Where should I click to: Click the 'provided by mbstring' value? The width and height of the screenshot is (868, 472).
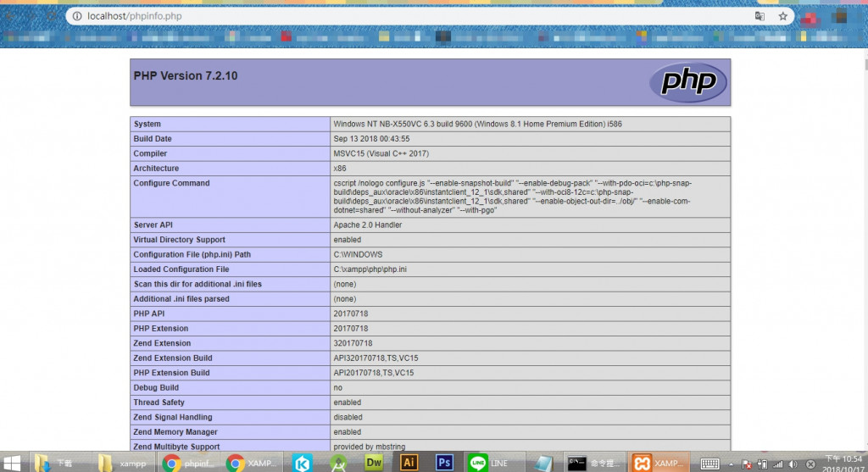click(370, 447)
